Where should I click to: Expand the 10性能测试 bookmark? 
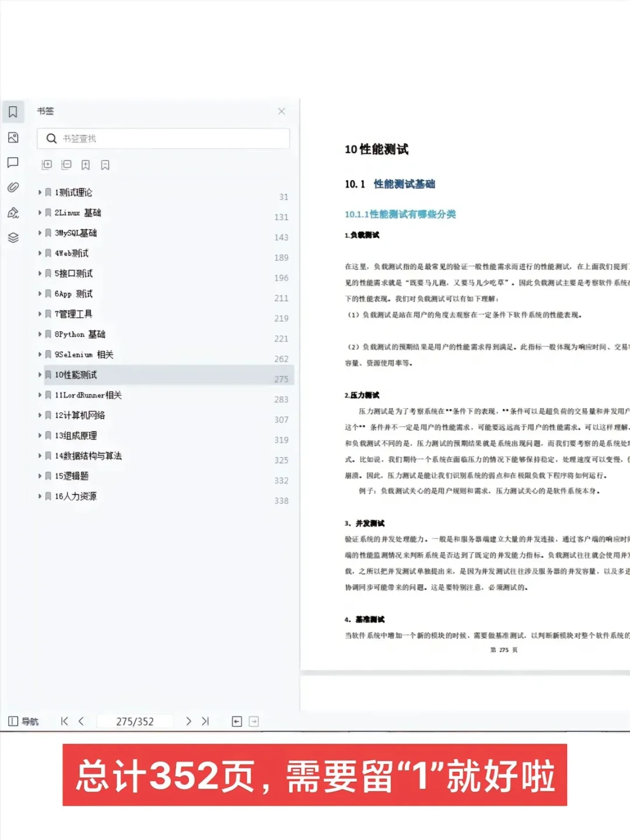39,375
